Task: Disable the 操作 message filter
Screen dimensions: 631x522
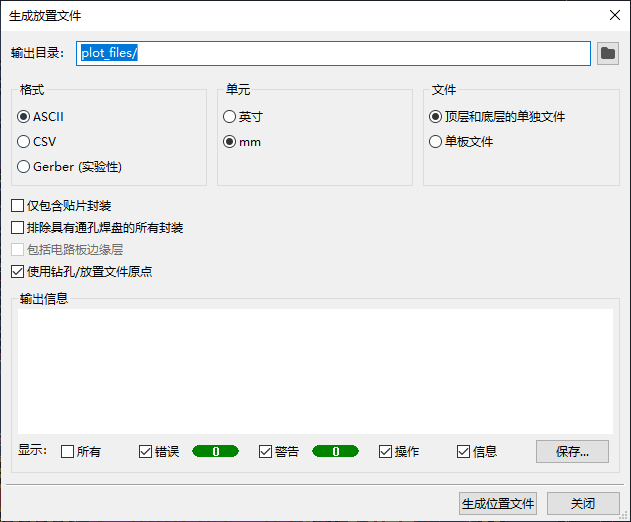Action: (386, 451)
